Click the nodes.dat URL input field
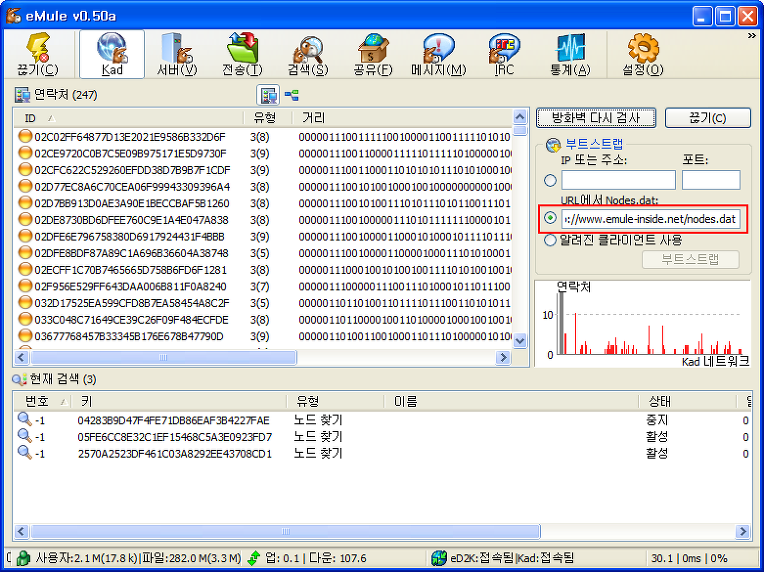The height and width of the screenshot is (572, 764). [650, 219]
